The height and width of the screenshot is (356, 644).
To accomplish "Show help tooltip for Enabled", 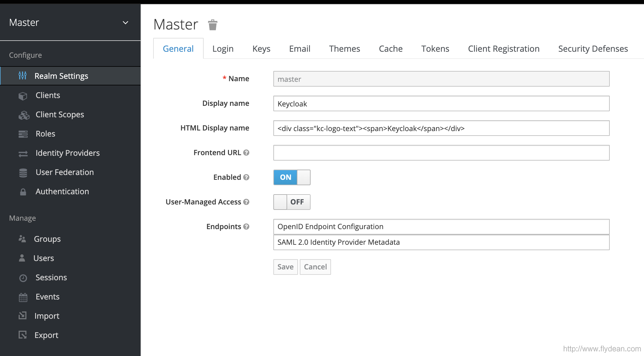I will point(246,177).
